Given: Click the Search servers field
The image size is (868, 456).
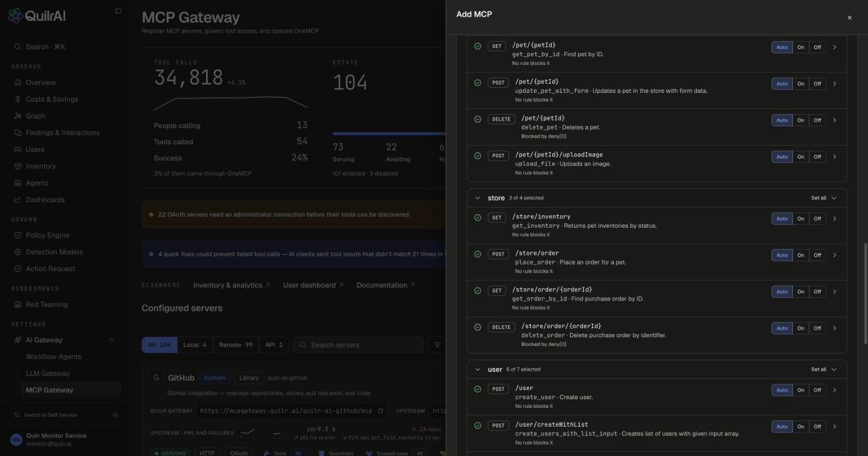Looking at the screenshot, I should (359, 345).
